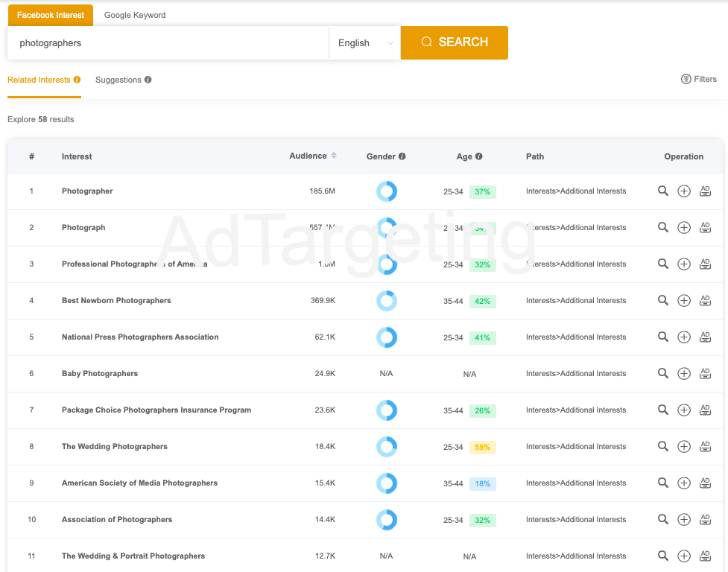Select the Related Interests tab

coord(39,80)
